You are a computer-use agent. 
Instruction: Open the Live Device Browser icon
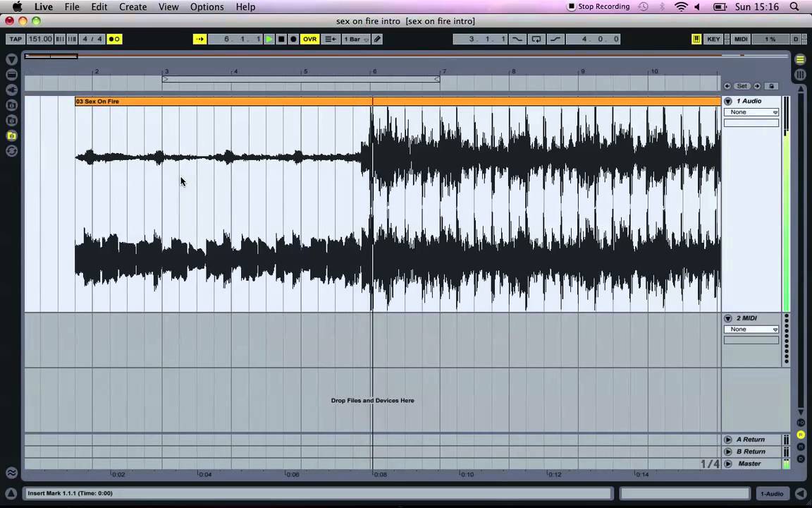11,75
